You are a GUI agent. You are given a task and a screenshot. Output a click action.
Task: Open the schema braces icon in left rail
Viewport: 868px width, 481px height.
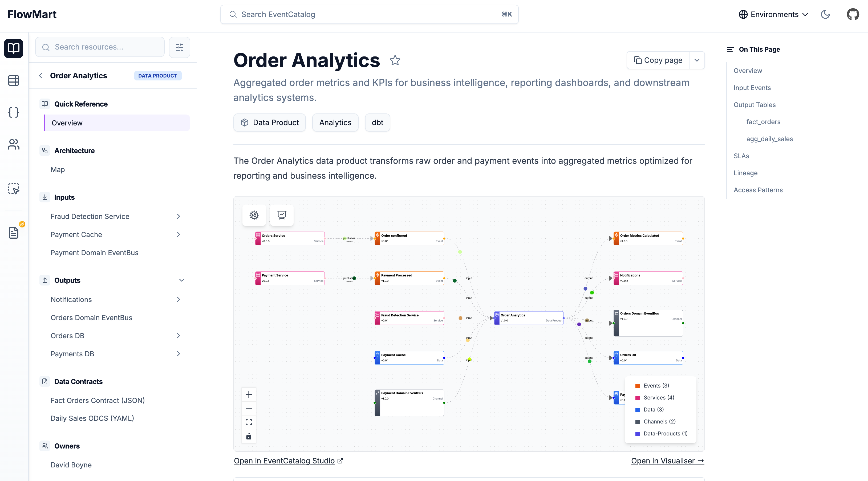click(14, 112)
